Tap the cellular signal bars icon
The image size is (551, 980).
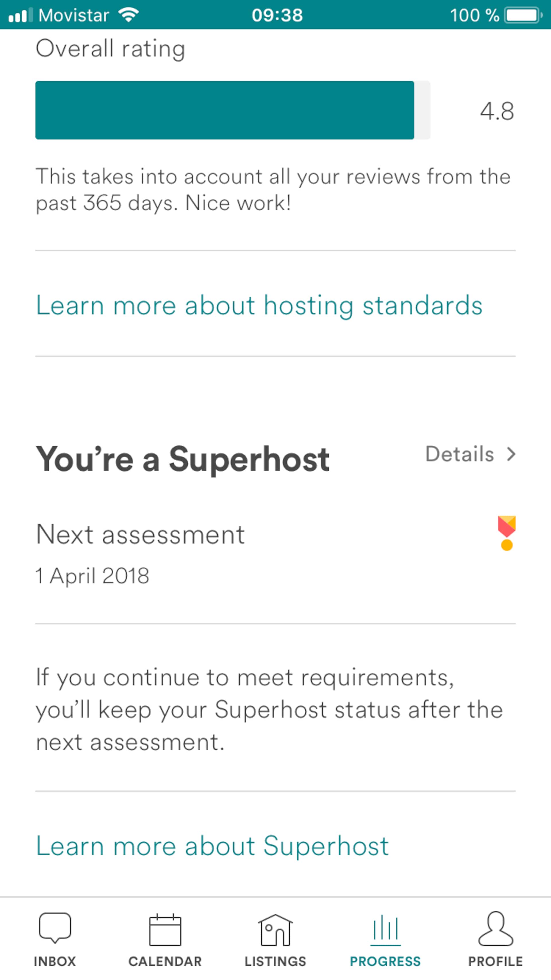coord(21,15)
